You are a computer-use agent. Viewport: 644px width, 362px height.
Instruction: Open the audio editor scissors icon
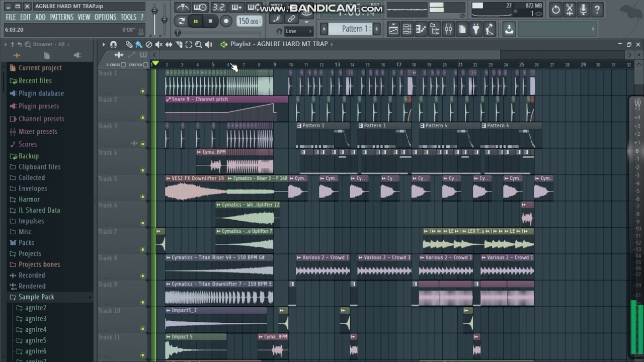(570, 9)
